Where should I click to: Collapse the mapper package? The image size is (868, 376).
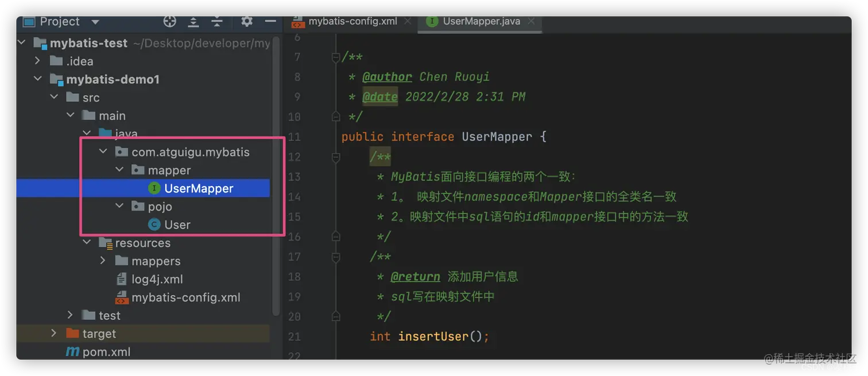coord(119,170)
